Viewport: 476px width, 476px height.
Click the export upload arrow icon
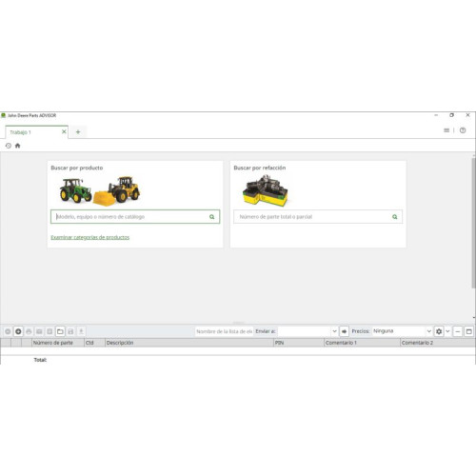click(81, 331)
